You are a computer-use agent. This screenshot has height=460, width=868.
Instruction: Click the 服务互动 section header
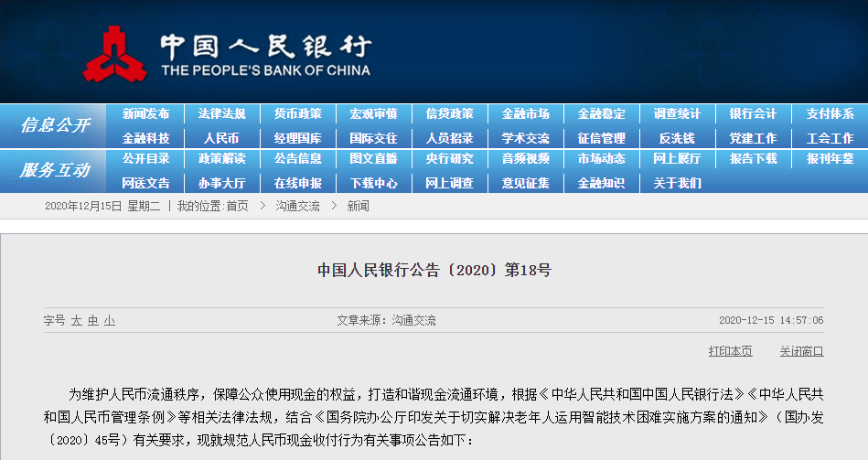tap(55, 170)
